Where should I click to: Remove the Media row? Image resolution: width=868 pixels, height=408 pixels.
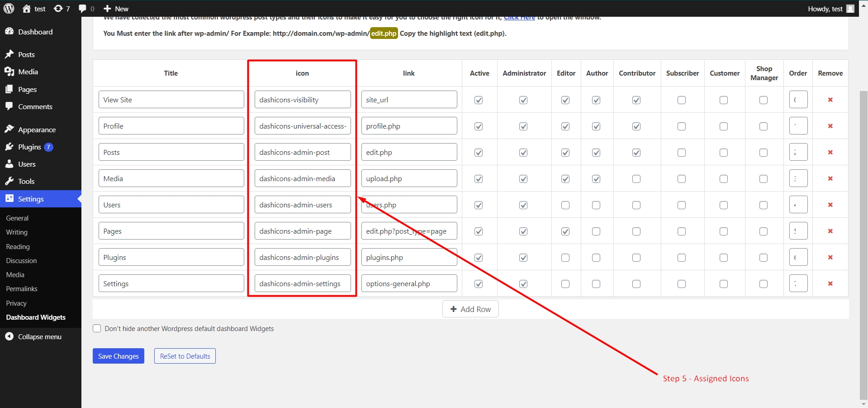[830, 178]
